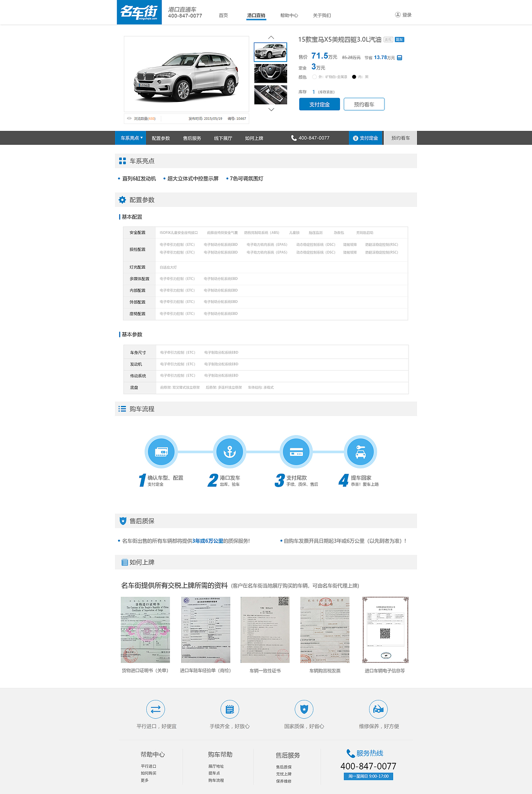
Task: Click the 平行进口 arrows circle icon
Action: (156, 709)
